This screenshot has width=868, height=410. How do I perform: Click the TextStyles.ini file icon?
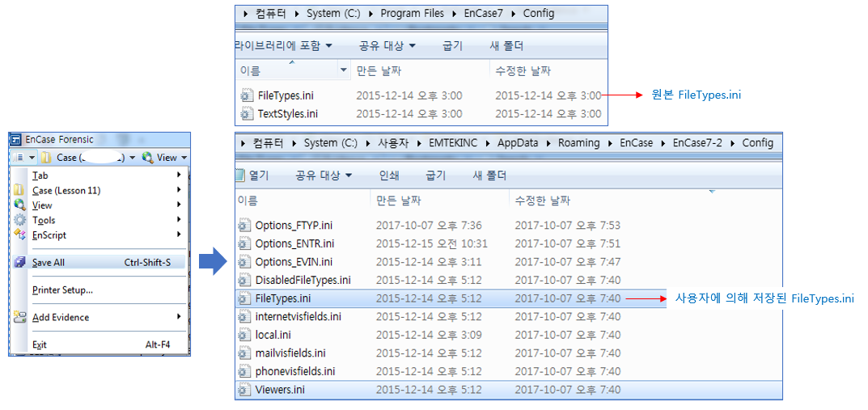[x=247, y=114]
